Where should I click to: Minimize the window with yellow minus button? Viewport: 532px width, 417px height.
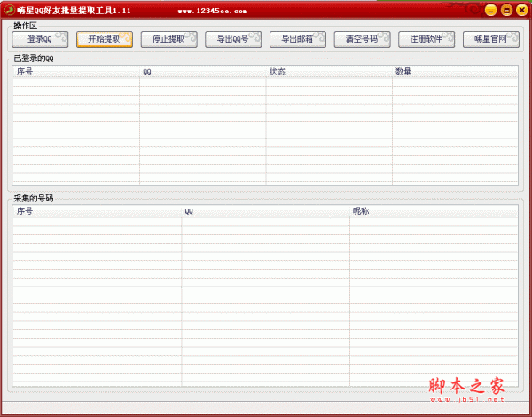(490, 10)
